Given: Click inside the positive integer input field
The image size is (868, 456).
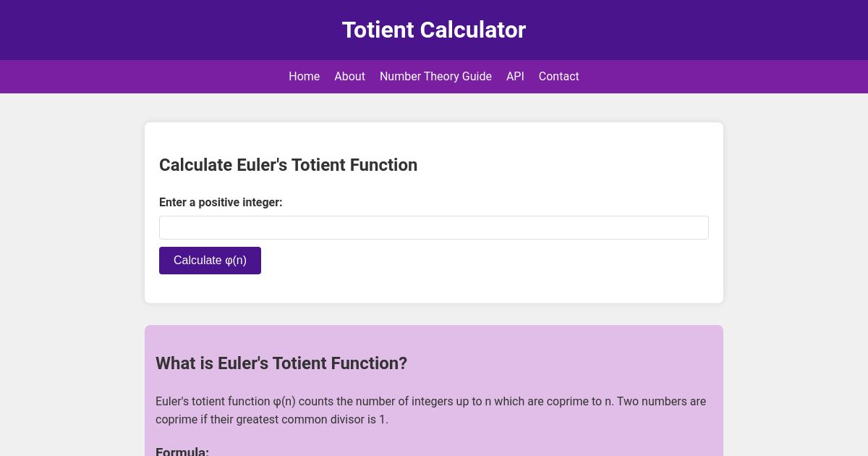Looking at the screenshot, I should pos(434,227).
